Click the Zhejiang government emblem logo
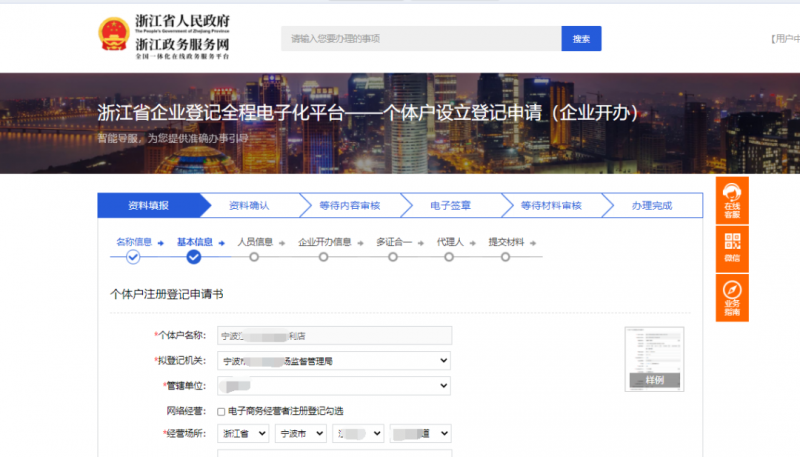This screenshot has width=800, height=457. [113, 38]
